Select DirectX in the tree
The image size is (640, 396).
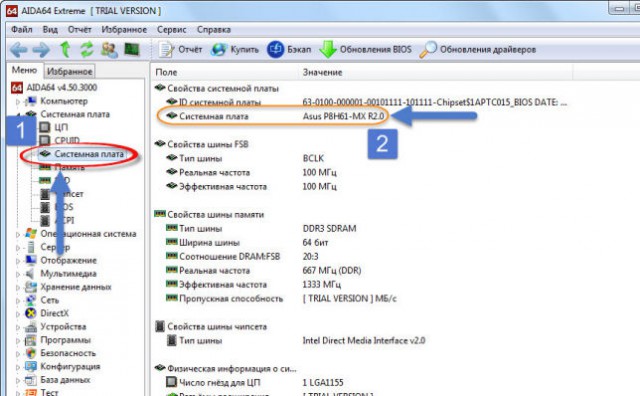(54, 313)
